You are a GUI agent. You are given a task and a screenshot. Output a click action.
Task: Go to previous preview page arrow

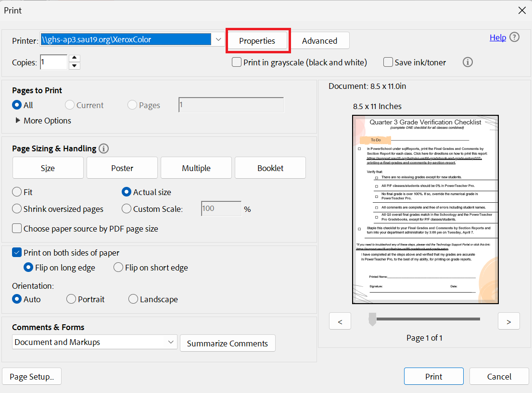[341, 321]
